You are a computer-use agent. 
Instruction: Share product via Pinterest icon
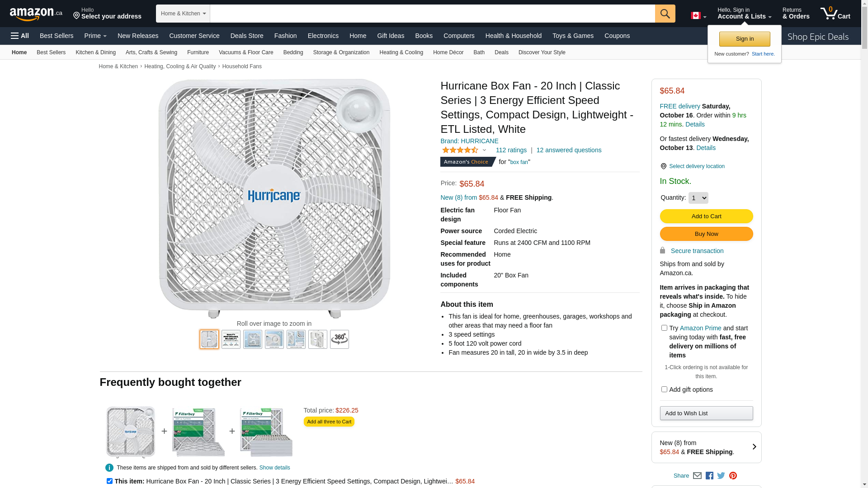(x=733, y=476)
